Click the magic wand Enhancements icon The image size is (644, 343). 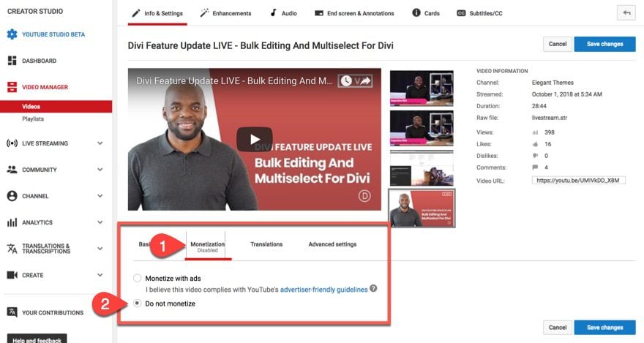coord(204,13)
